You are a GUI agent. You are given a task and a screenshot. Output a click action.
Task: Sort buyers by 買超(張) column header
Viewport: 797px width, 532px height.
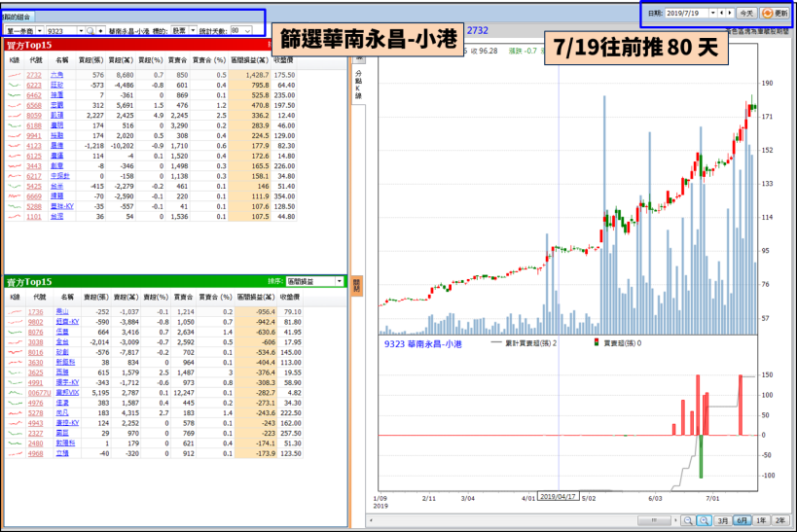(91, 60)
